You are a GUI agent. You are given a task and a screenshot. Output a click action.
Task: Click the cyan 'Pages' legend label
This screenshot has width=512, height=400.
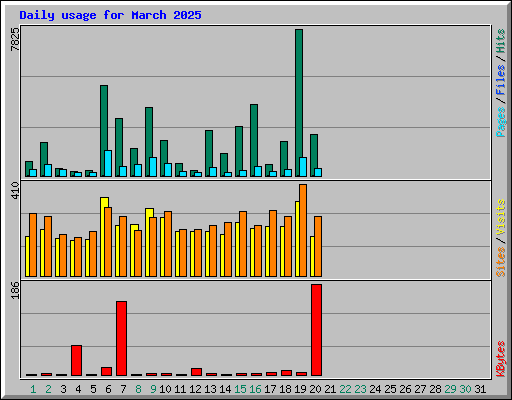coord(500,122)
